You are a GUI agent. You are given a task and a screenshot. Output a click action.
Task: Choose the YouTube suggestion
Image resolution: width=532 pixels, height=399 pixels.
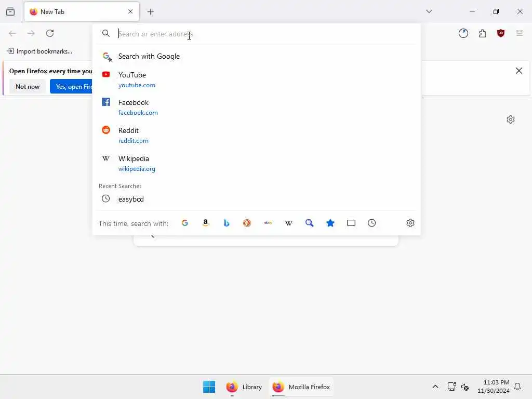256,79
